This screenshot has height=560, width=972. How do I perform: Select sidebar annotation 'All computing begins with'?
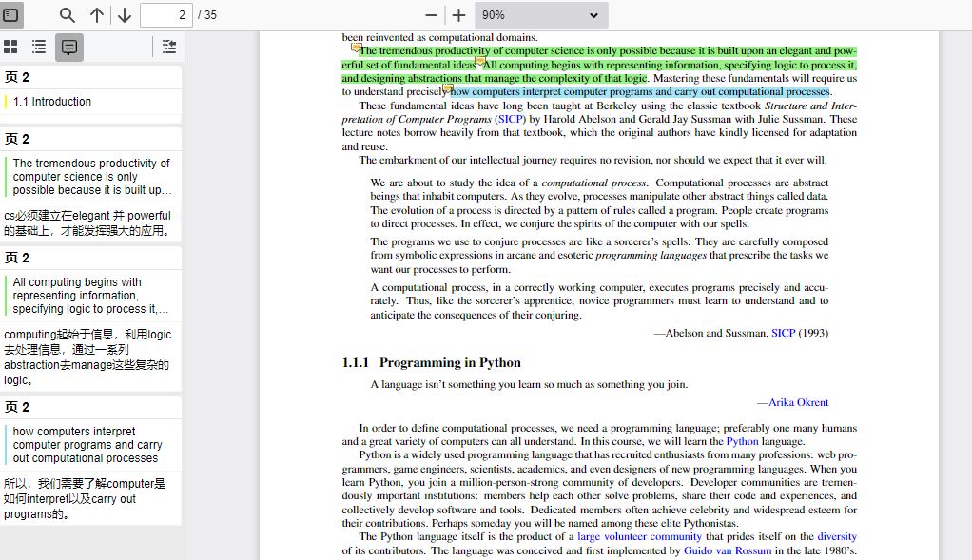90,296
